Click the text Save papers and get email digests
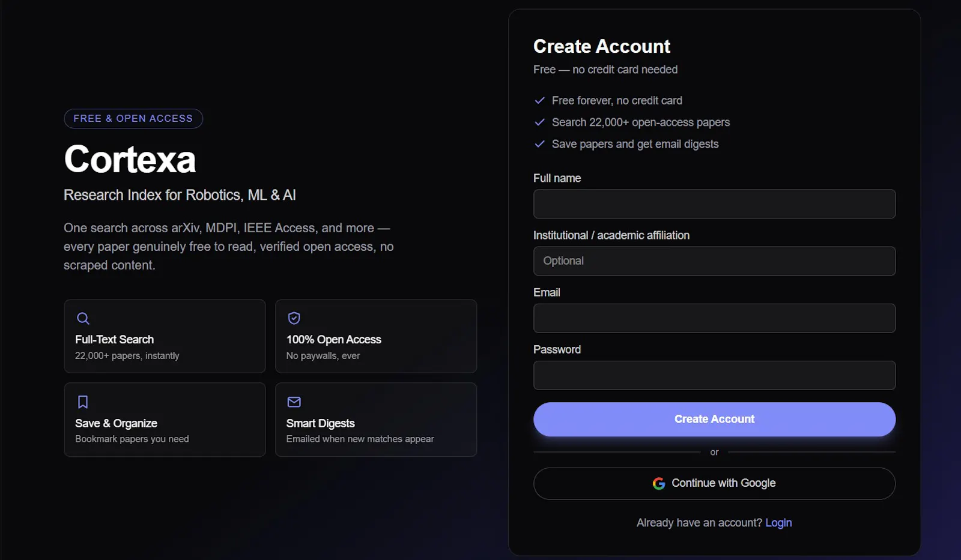Image resolution: width=961 pixels, height=560 pixels. 635,144
